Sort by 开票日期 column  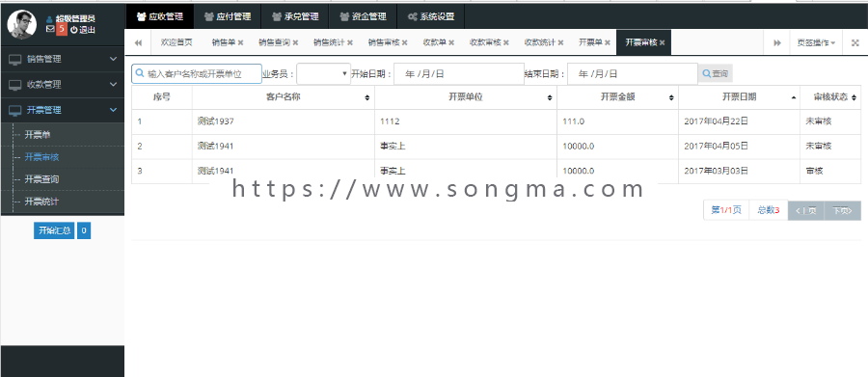[x=739, y=96]
